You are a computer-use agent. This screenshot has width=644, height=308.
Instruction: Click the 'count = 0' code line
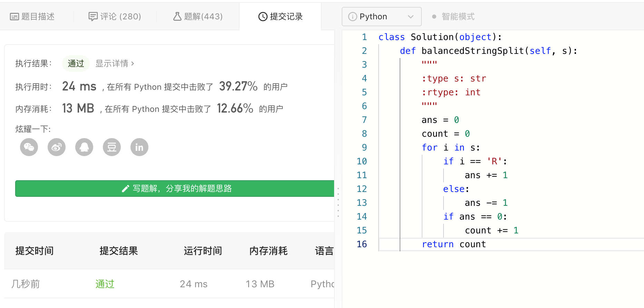[x=446, y=134]
